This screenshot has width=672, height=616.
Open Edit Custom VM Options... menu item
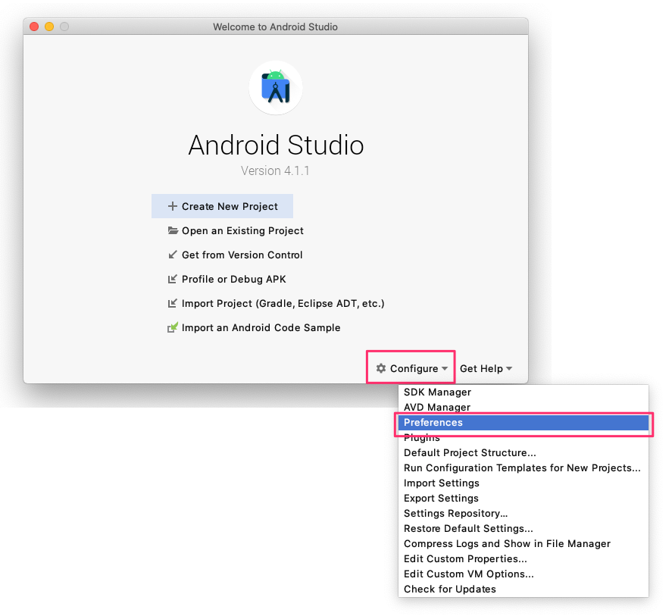tap(524, 574)
